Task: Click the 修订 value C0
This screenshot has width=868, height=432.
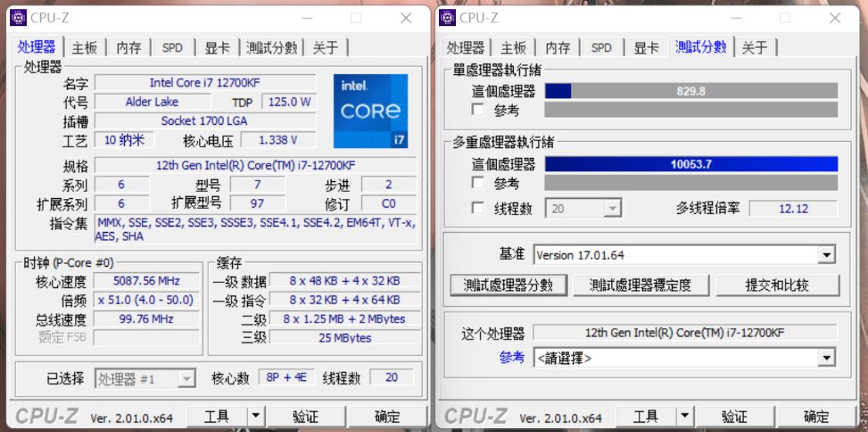Action: tap(389, 203)
